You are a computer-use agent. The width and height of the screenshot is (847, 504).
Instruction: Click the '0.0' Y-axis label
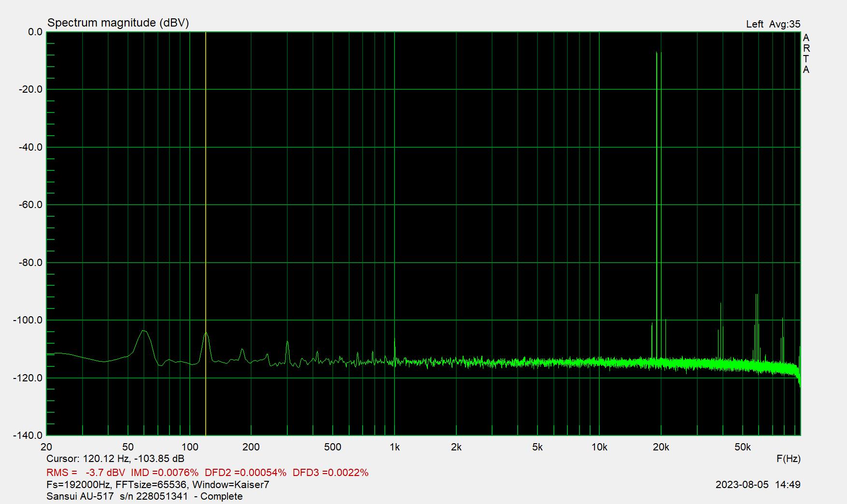tap(35, 32)
